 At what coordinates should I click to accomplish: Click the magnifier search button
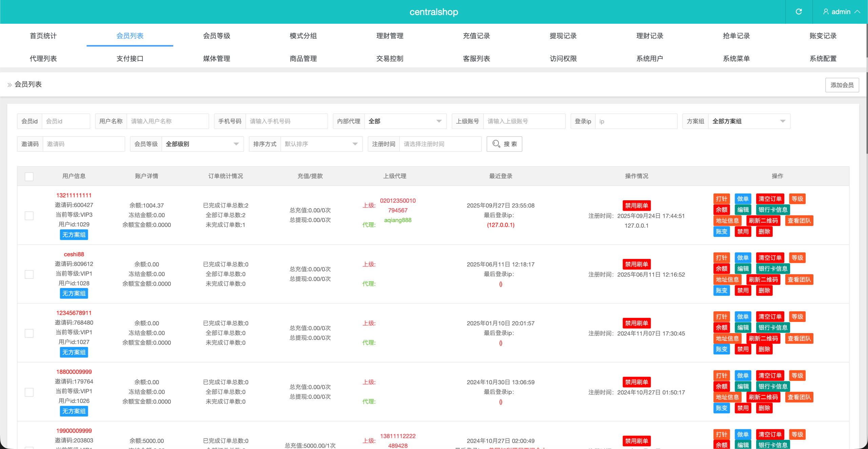pyautogui.click(x=504, y=144)
